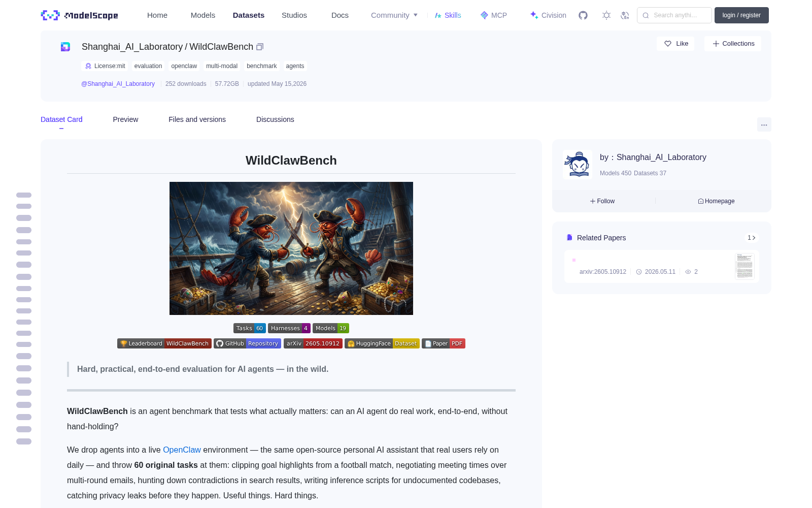Open the GitHub icon in header

point(583,15)
